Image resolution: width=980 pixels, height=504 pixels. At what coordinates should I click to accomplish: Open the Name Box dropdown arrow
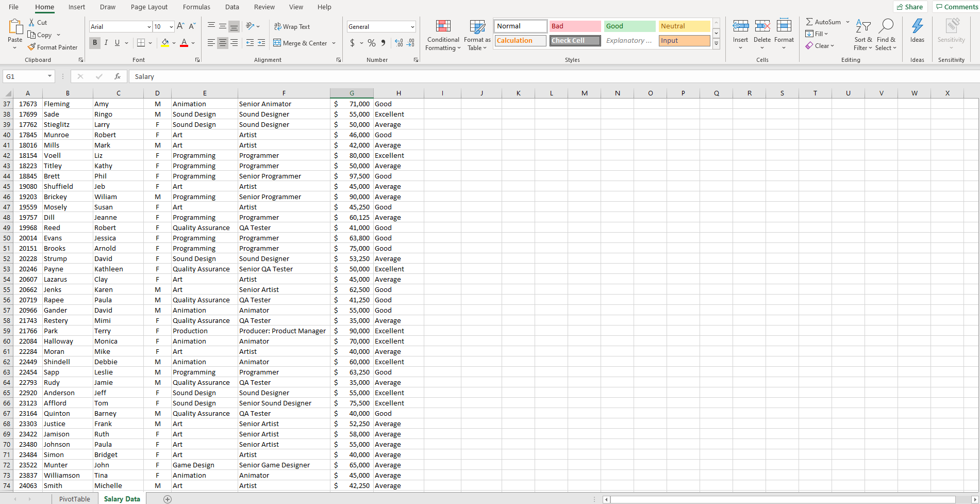coord(49,76)
